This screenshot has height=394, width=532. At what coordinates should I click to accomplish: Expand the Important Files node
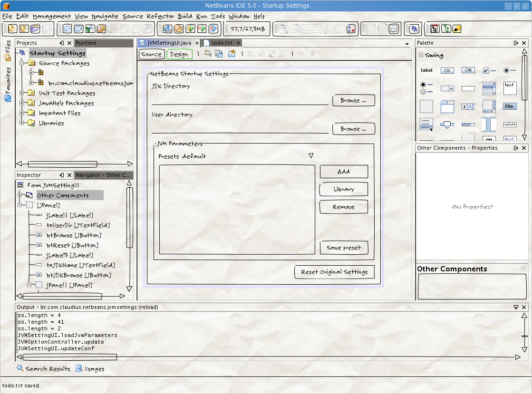tap(21, 113)
